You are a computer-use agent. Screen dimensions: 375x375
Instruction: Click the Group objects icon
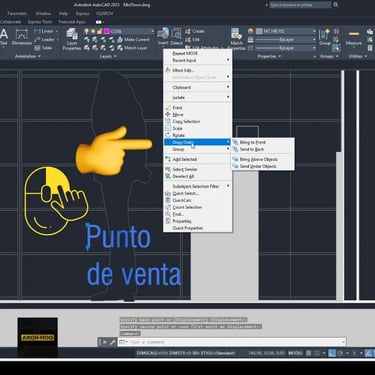(x=324, y=37)
